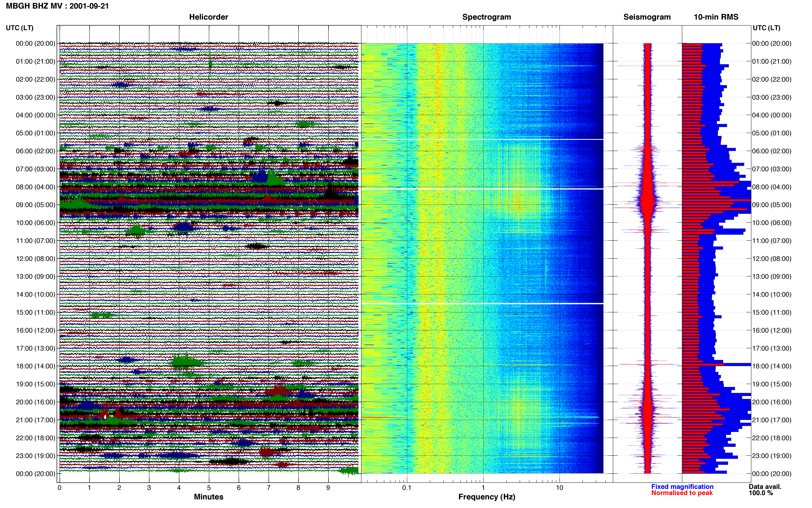The height and width of the screenshot is (508, 812).
Task: Click the 'Frequency (Hz)' x-axis label
Action: coord(487,497)
